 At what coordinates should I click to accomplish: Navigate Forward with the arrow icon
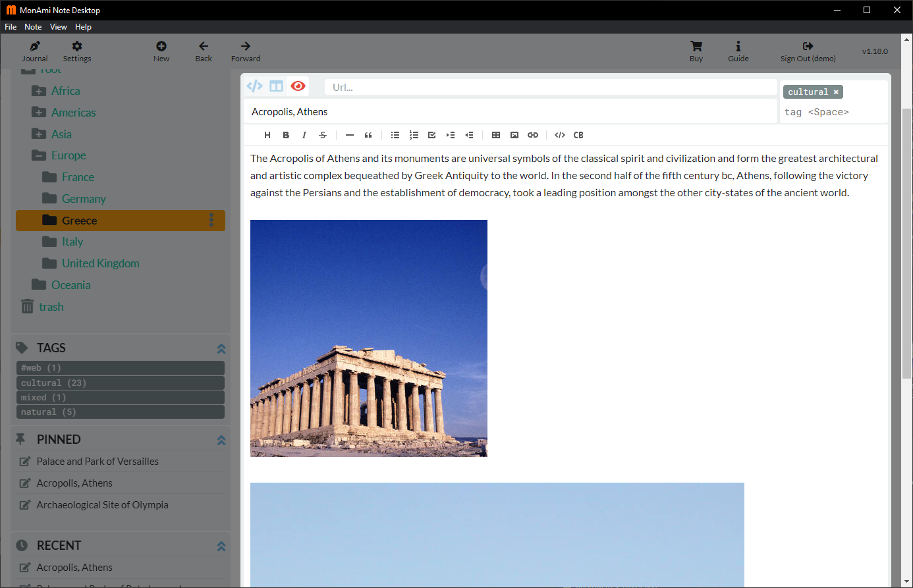click(246, 51)
